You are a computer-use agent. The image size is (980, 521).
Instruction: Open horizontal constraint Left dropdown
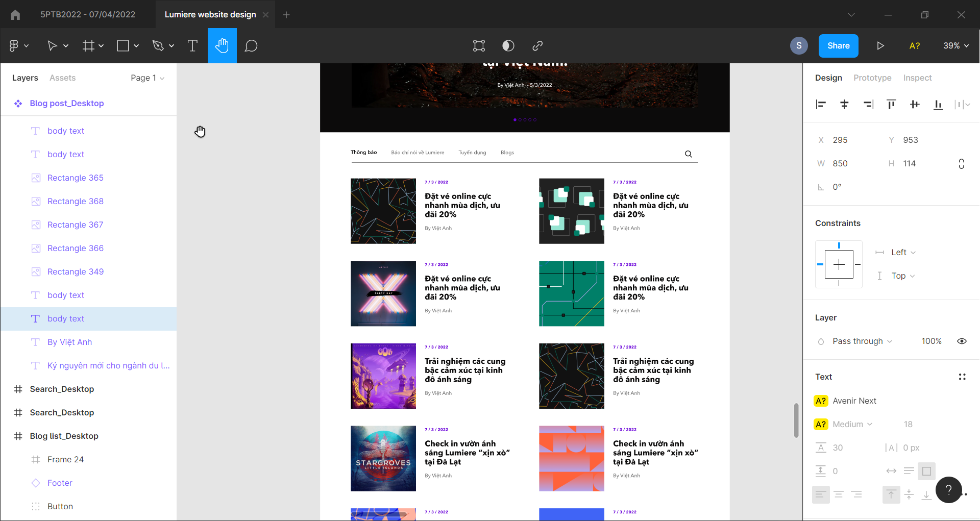coord(903,253)
